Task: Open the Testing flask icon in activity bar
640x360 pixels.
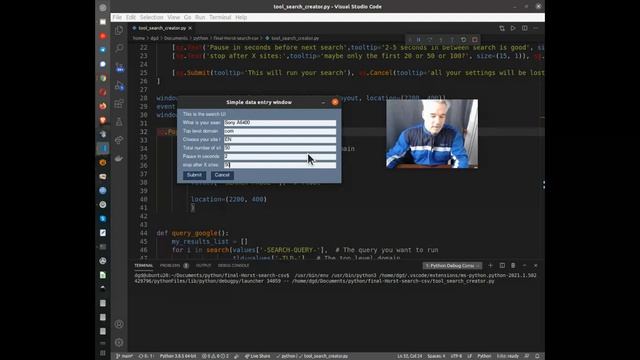Action: click(x=119, y=122)
